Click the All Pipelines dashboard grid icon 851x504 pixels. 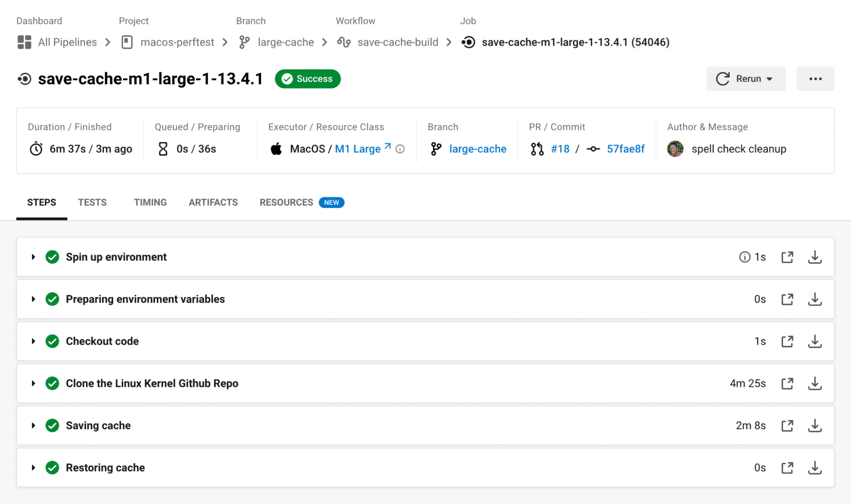tap(24, 42)
